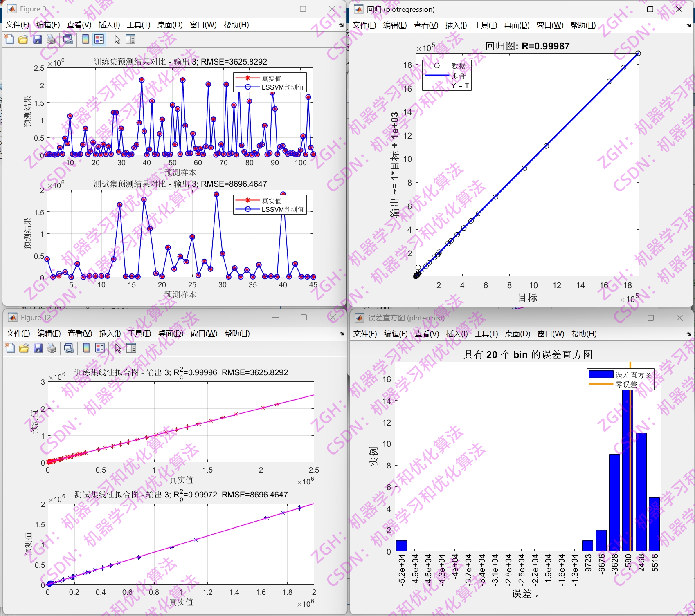Toggle colorbar display in Figure 9

[x=85, y=39]
